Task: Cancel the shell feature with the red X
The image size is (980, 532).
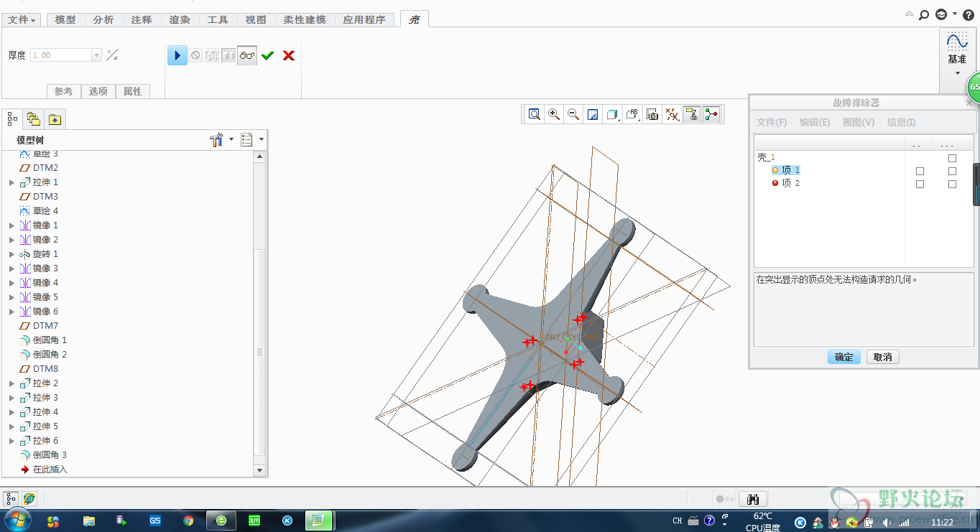Action: [x=289, y=55]
